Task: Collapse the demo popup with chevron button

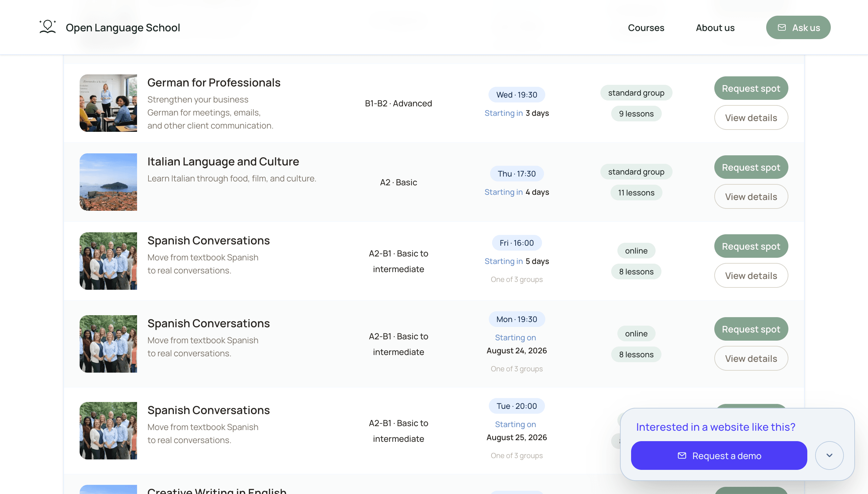Action: 829,455
